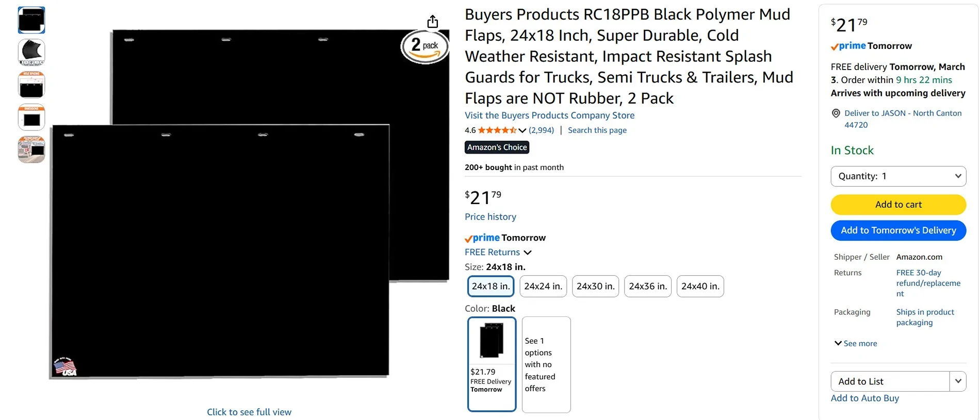Screen dimensions: 980x420
Task: Open the folded mud flap thumbnail image
Action: click(31, 52)
